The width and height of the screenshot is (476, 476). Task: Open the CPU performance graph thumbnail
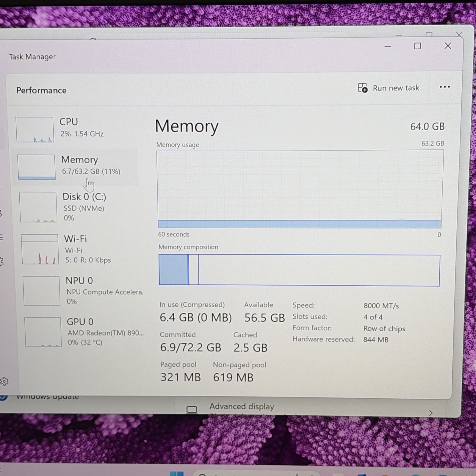pos(35,129)
